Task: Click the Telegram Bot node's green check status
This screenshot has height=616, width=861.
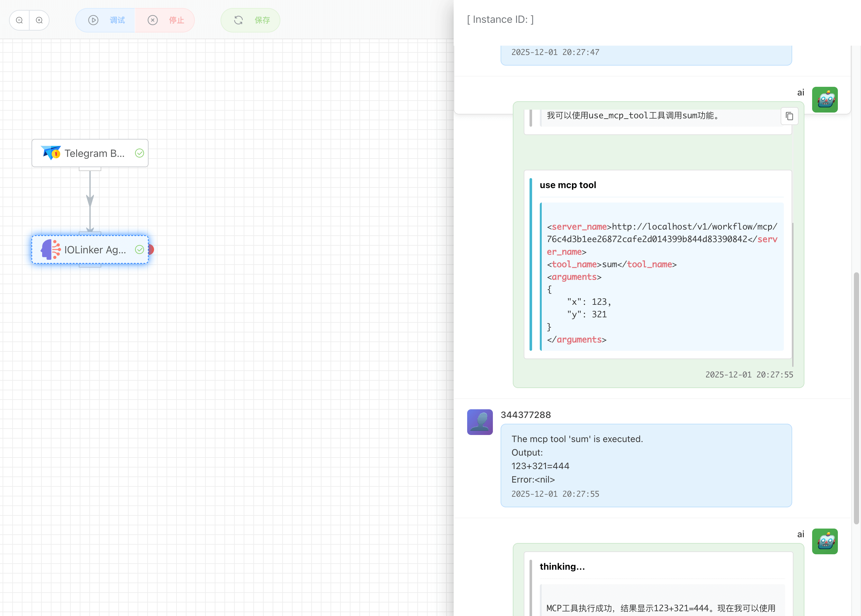Action: coord(140,153)
